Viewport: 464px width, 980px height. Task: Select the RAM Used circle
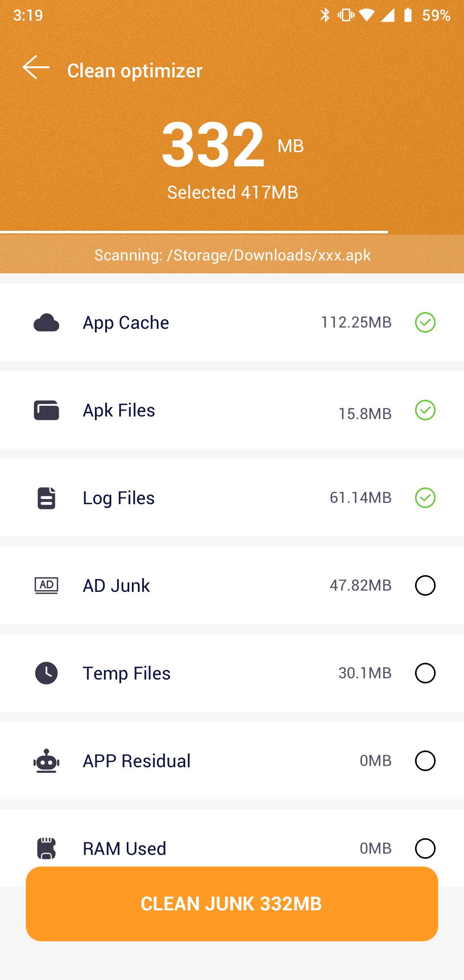point(425,848)
